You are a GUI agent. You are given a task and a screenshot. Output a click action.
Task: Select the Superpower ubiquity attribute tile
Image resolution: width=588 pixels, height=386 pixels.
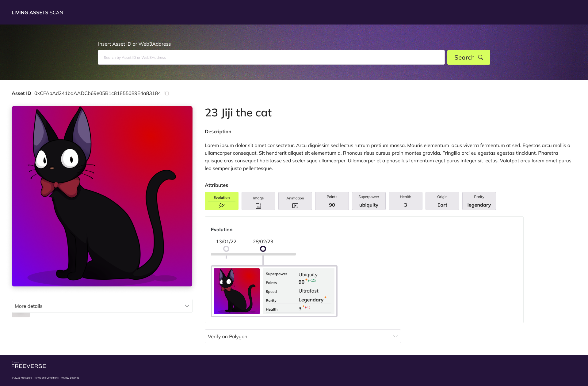coord(369,201)
